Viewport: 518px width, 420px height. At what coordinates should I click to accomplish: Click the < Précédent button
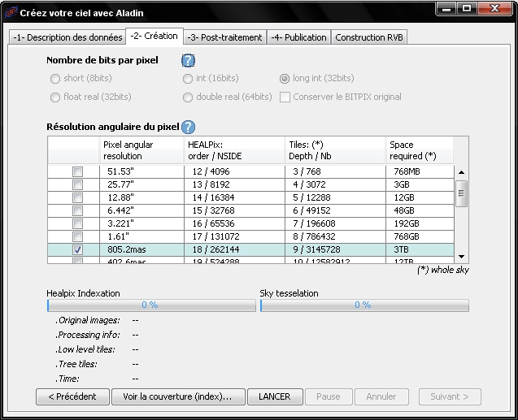click(x=72, y=396)
